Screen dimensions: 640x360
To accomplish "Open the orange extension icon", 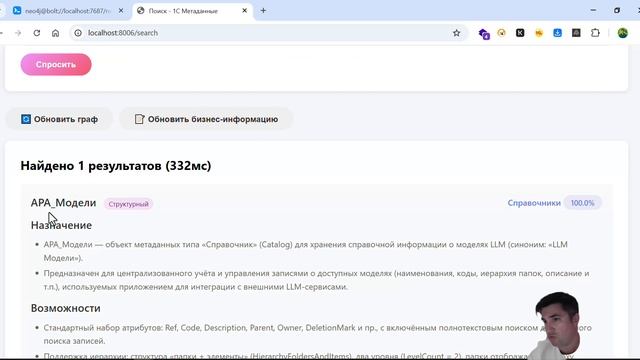I will pos(539,33).
